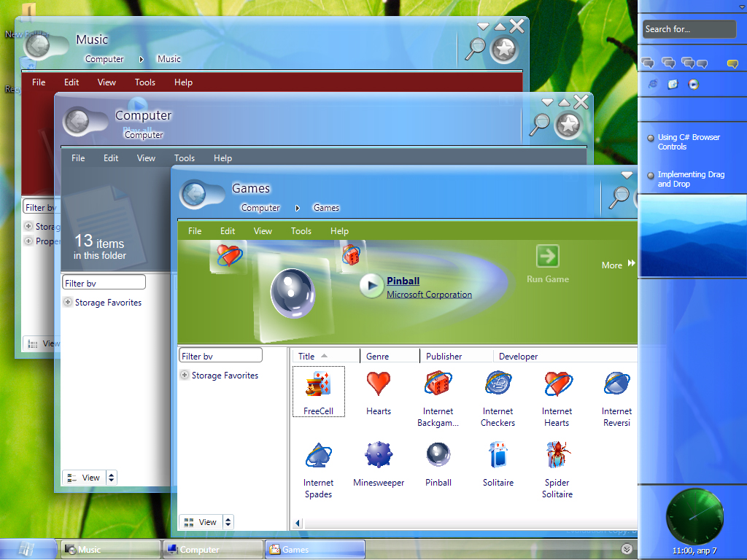
Task: Click magnifier search icon in Music window
Action: click(475, 49)
